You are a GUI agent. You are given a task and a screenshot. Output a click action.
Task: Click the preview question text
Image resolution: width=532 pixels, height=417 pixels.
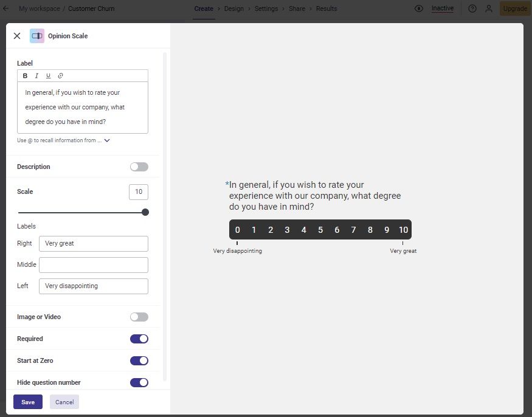tap(315, 196)
